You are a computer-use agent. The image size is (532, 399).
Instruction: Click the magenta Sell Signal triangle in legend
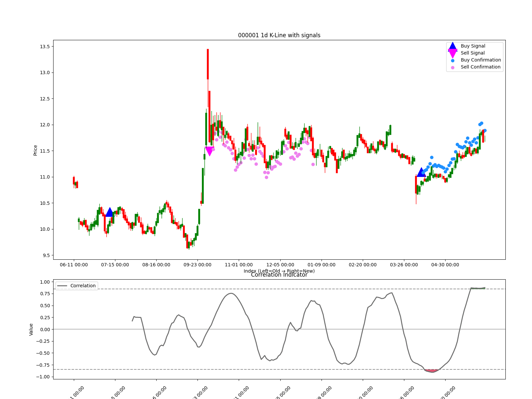tap(453, 54)
